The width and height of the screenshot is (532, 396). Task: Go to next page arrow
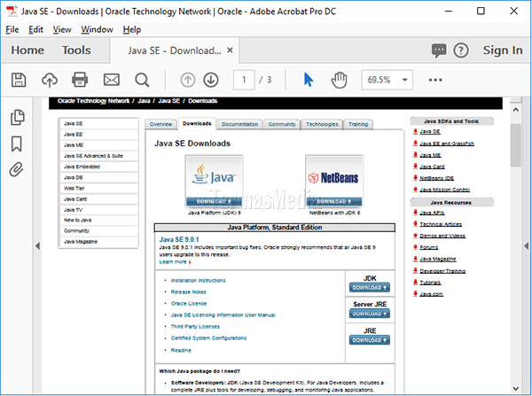[x=211, y=80]
